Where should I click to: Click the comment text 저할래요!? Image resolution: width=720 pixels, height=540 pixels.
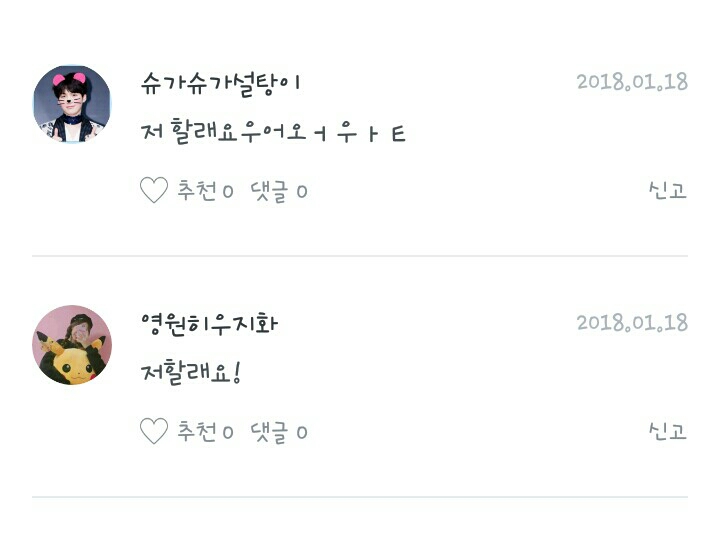tap(191, 372)
